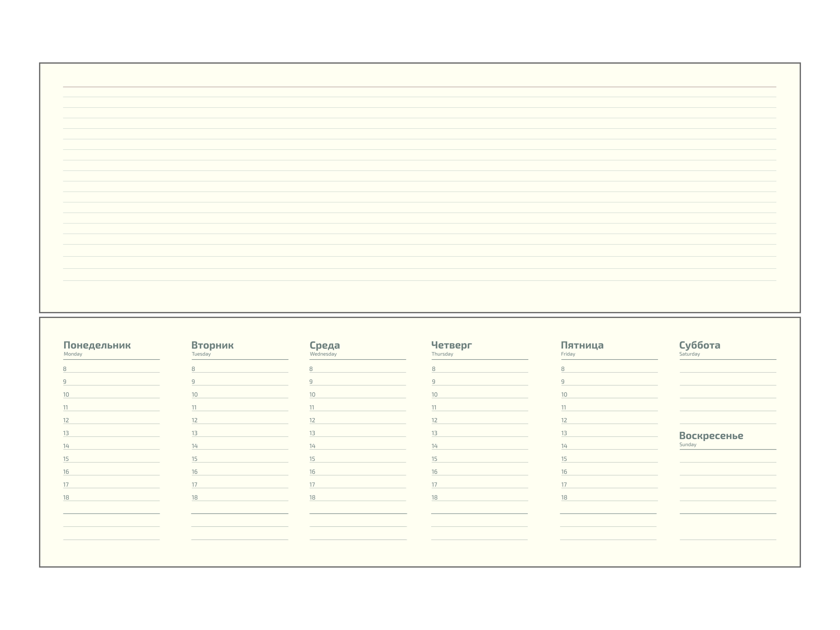This screenshot has height=630, width=840.
Task: Click the 12 label under Пятница
Action: [564, 420]
